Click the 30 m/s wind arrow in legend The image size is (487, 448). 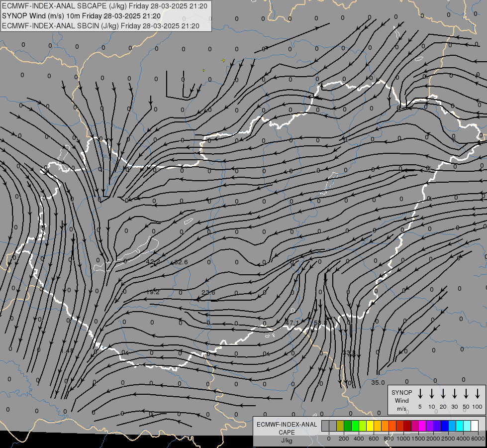pos(454,394)
